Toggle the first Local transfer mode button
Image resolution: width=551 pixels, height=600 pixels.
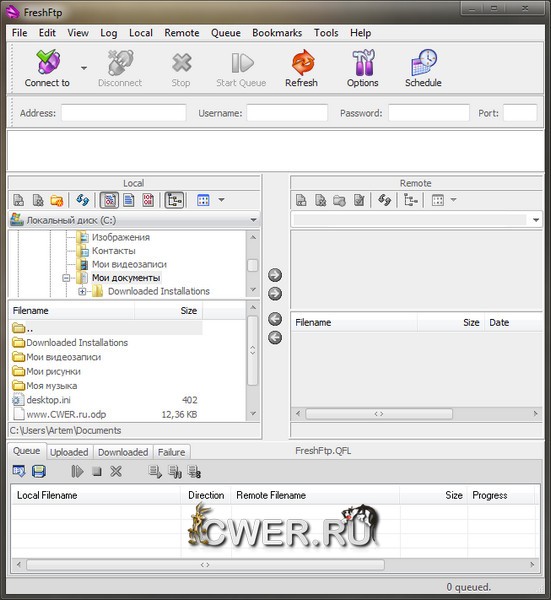pyautogui.click(x=109, y=200)
